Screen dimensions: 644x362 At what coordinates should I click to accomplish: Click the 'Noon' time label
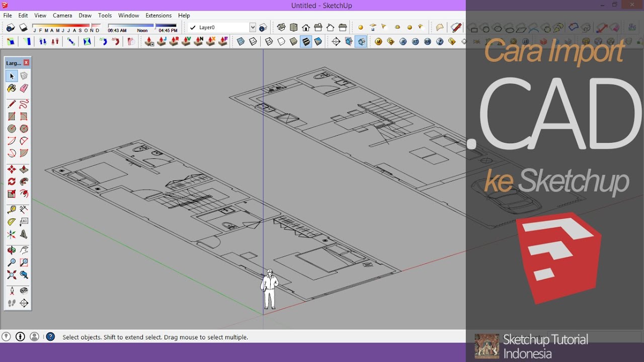142,31
